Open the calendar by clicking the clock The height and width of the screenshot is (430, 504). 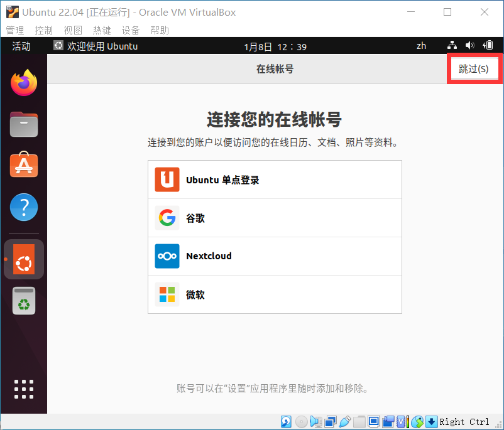275,45
